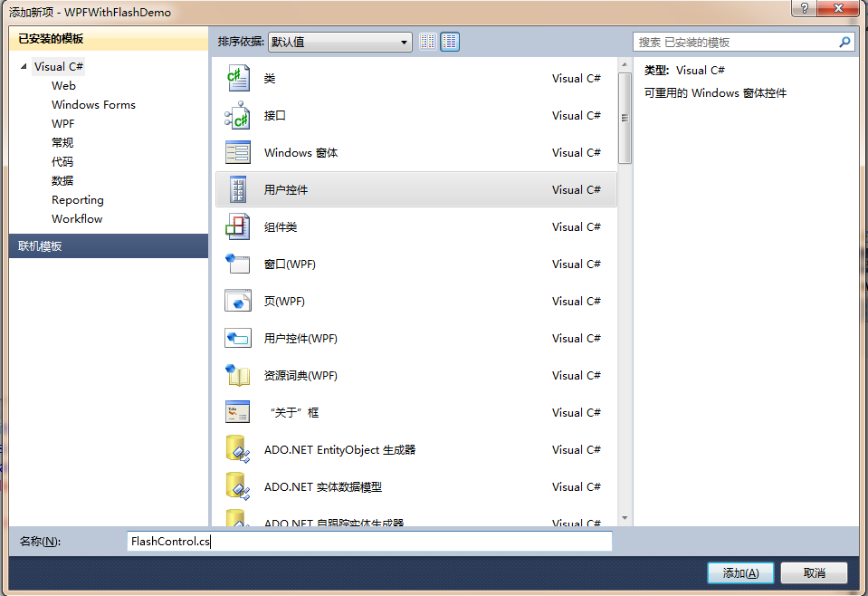The width and height of the screenshot is (868, 596).
Task: Open the help question mark button
Action: click(805, 8)
